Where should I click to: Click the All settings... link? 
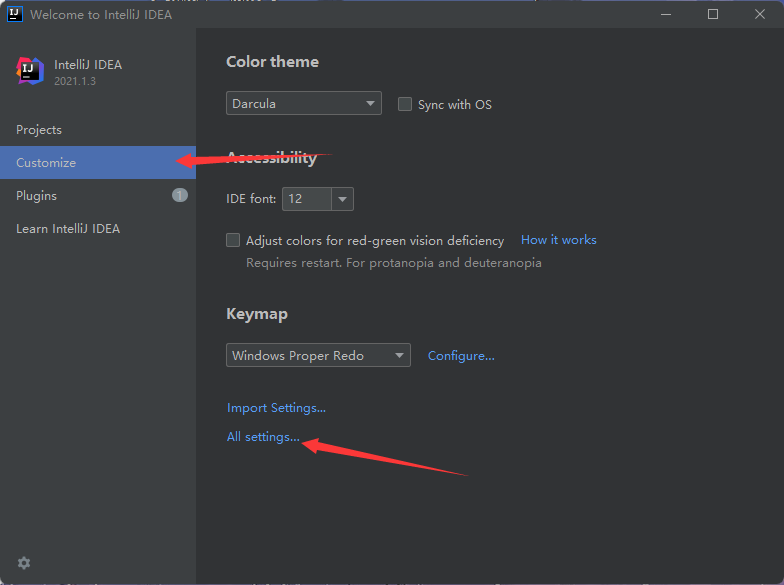pyautogui.click(x=263, y=437)
